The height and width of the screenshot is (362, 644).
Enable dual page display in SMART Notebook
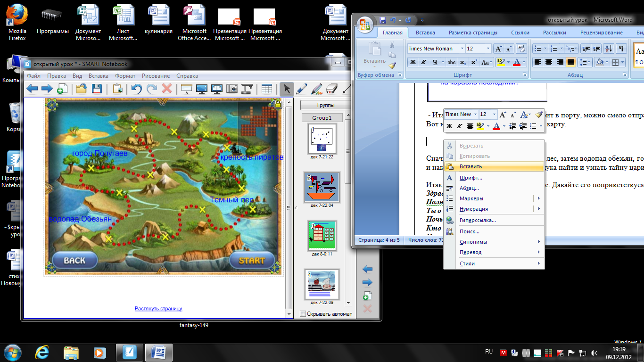point(217,89)
